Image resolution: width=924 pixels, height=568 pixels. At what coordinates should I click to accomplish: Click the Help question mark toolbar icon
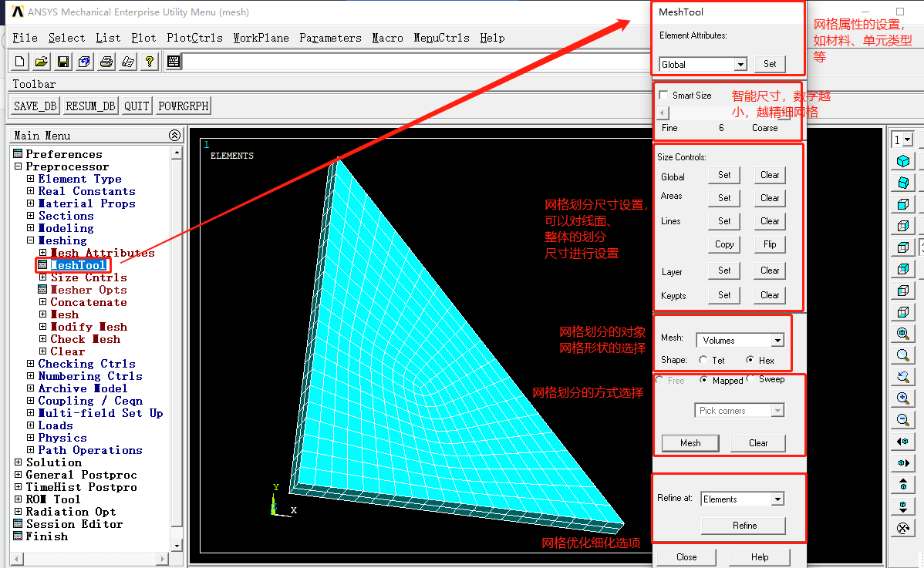click(149, 61)
